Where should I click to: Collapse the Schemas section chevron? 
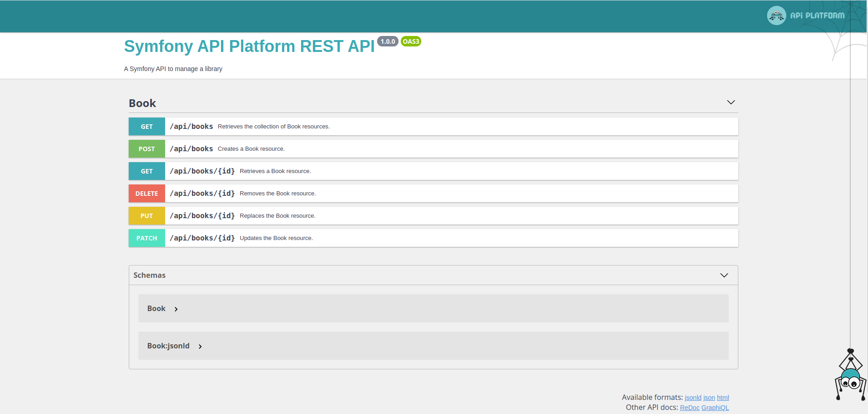point(724,275)
